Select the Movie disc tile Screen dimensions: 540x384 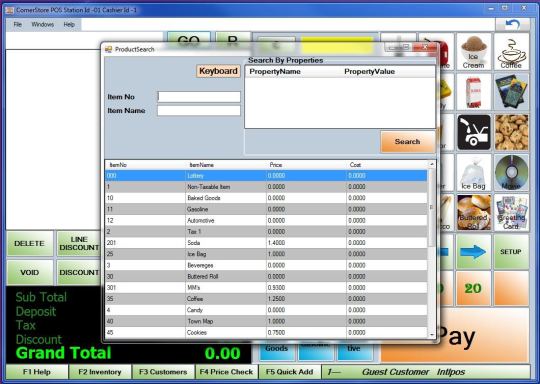click(511, 173)
